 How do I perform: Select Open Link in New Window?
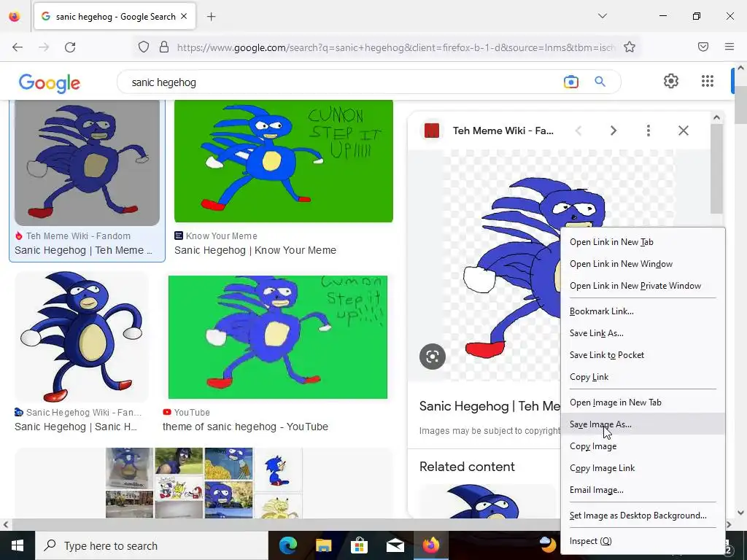click(x=643, y=264)
